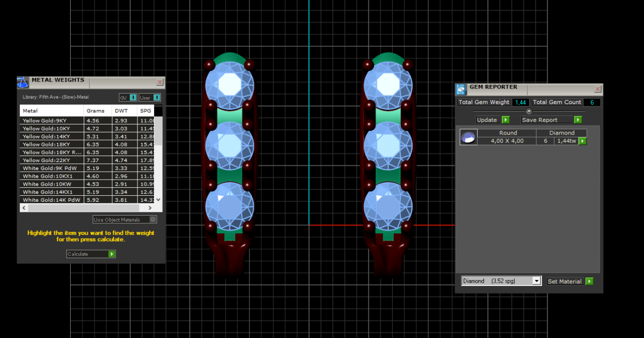Toggle Use Object Materials option
This screenshot has width=644, height=338.
(125, 219)
